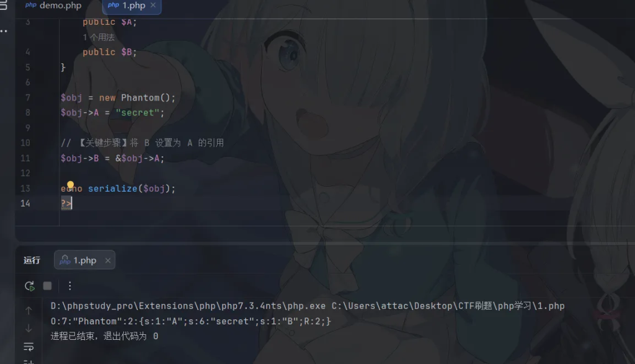Click line number 11 in gutter
635x364 pixels.
tap(25, 158)
